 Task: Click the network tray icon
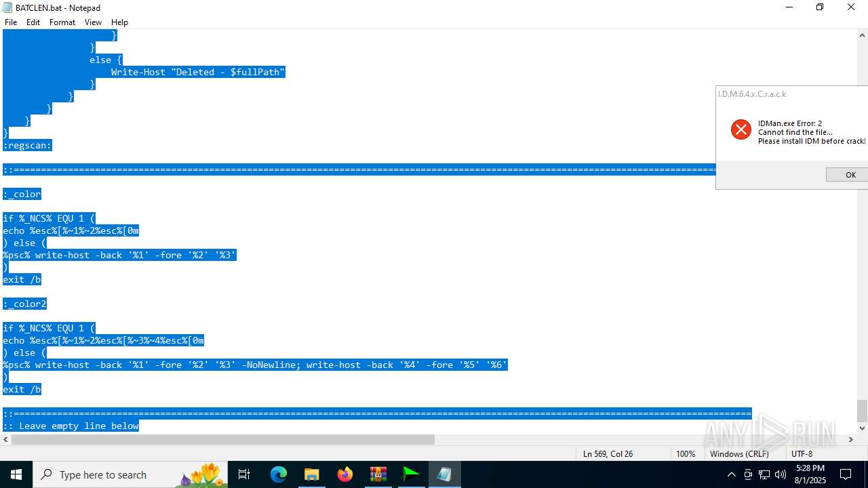pos(764,474)
